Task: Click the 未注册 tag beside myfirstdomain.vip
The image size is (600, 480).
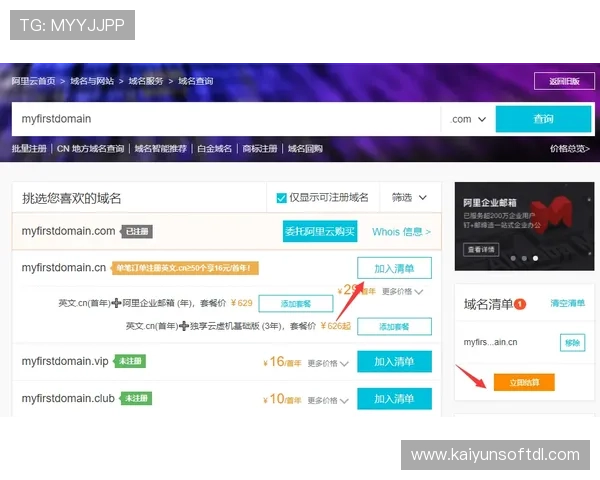Action: (x=130, y=361)
